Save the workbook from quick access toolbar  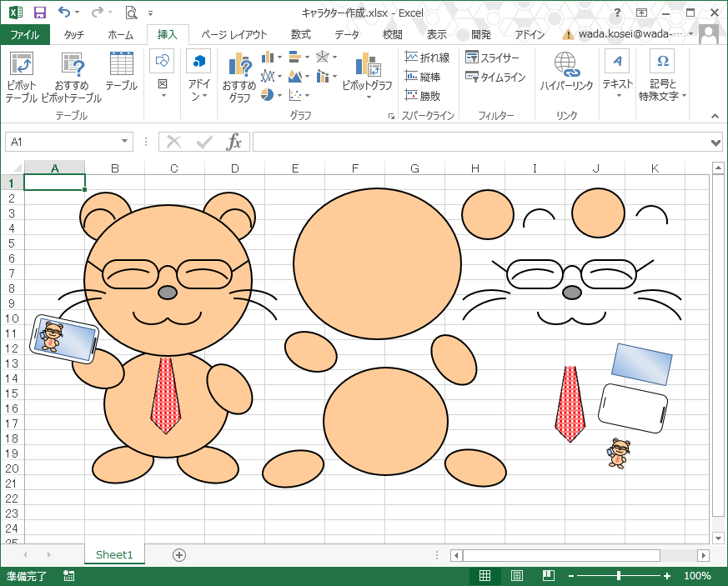[x=39, y=13]
